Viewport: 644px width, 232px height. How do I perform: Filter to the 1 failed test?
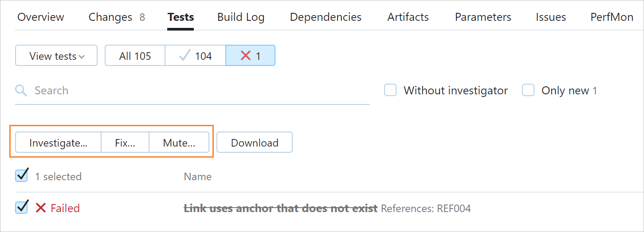pos(250,56)
